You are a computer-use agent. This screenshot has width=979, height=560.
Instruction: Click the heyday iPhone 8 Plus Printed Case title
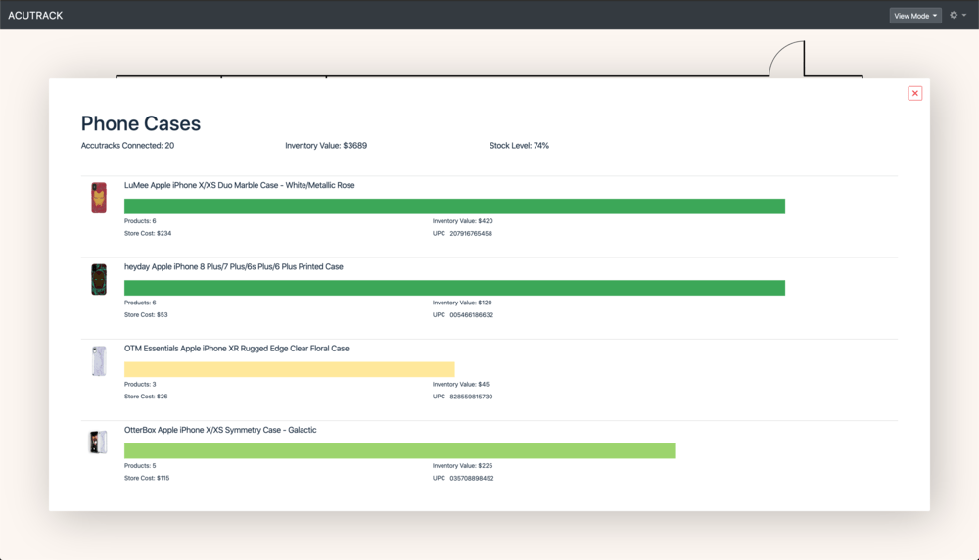click(234, 266)
